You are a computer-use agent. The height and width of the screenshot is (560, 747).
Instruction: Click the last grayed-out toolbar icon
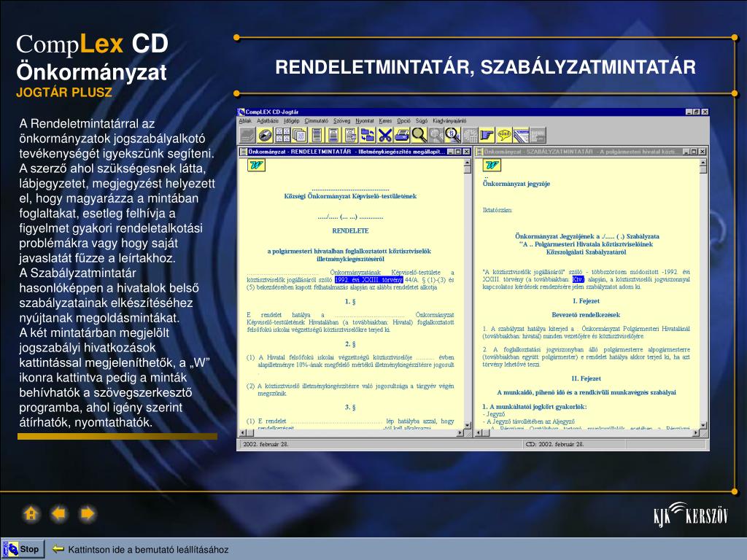(538, 135)
